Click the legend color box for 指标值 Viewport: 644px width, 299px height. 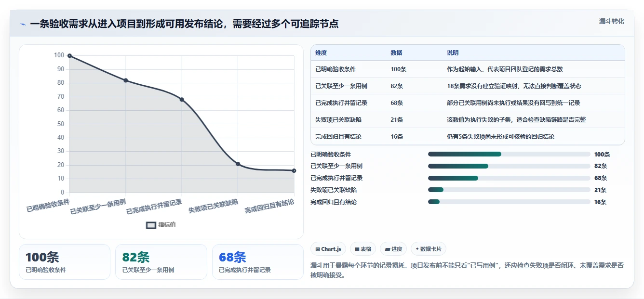coord(151,225)
